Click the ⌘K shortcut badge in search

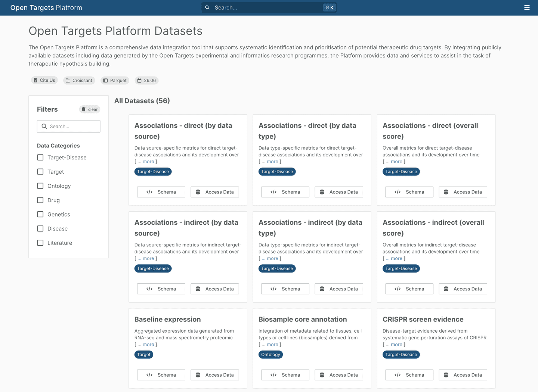pyautogui.click(x=329, y=7)
